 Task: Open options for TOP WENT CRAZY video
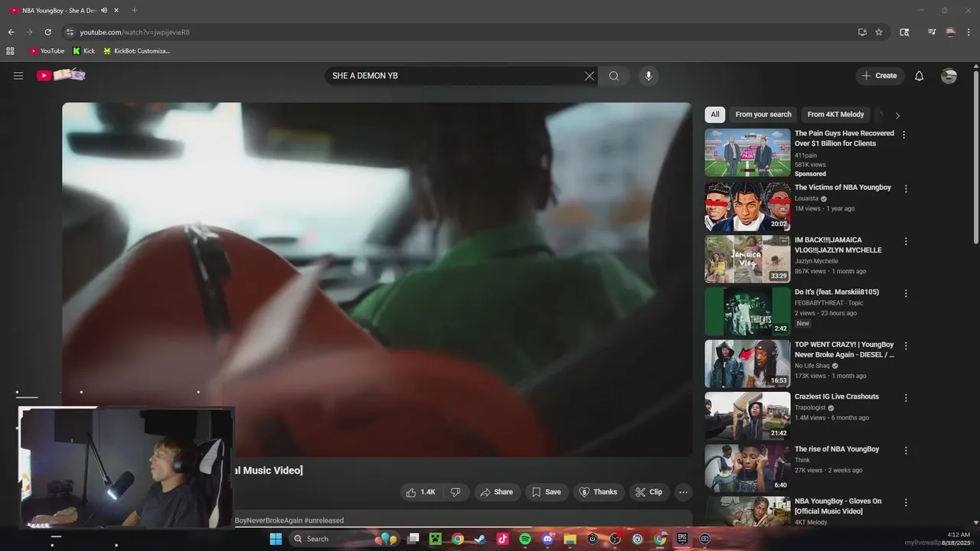(906, 346)
